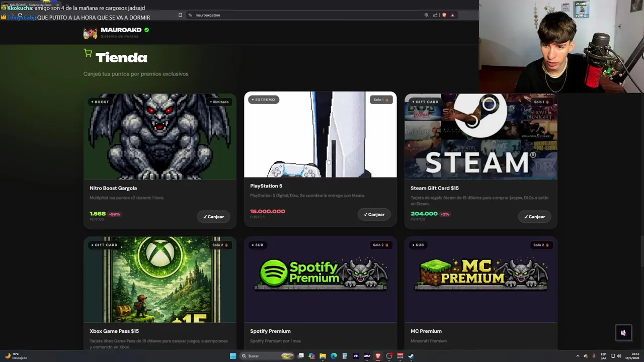Click the Tienda heading
Image resolution: width=644 pixels, height=362 pixels.
(x=121, y=58)
